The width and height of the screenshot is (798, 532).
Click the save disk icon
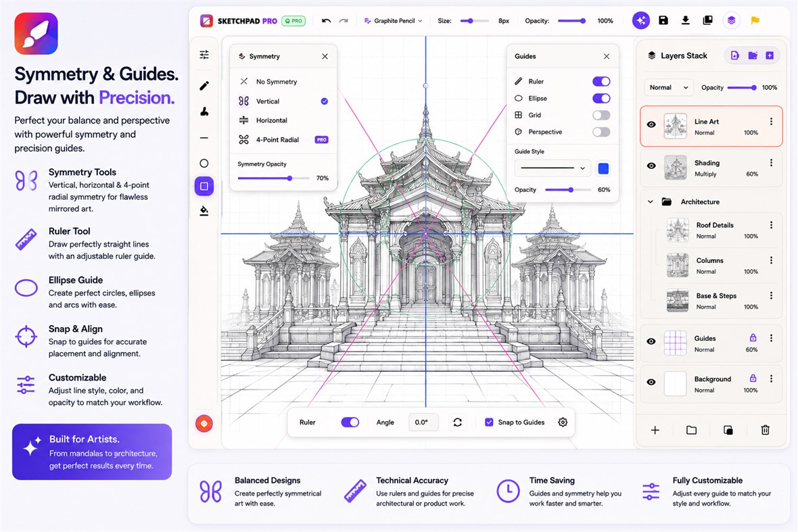[x=663, y=20]
